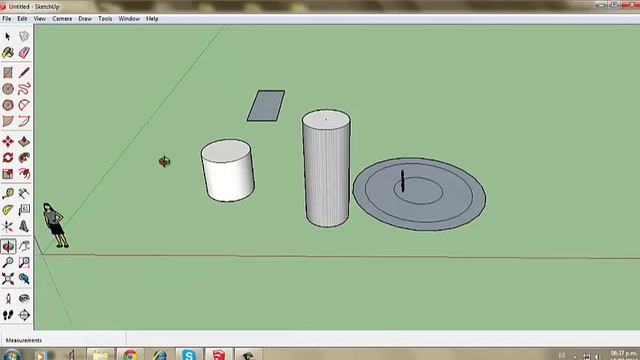This screenshot has height=360, width=640.
Task: Pick the Circle drawing tool
Action: pyautogui.click(x=8, y=89)
